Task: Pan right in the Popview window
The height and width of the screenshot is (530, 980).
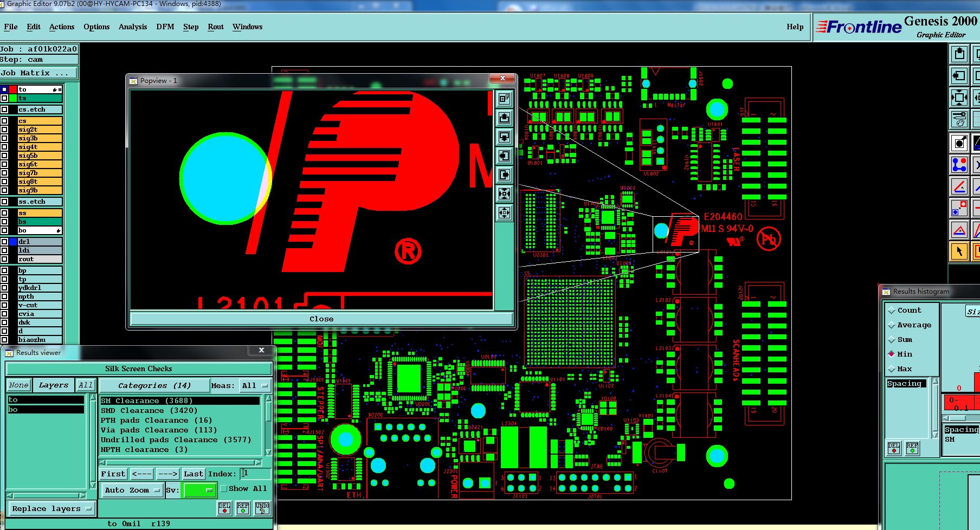Action: pos(504,174)
